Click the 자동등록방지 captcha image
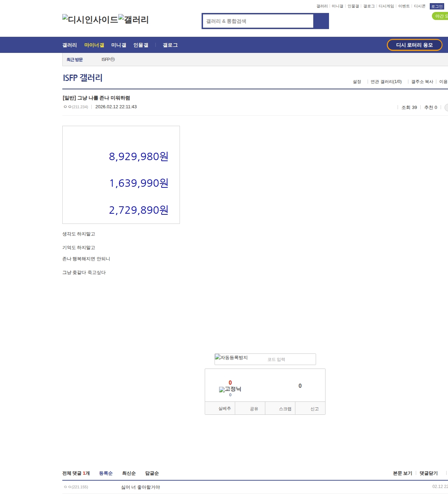 coord(231,358)
